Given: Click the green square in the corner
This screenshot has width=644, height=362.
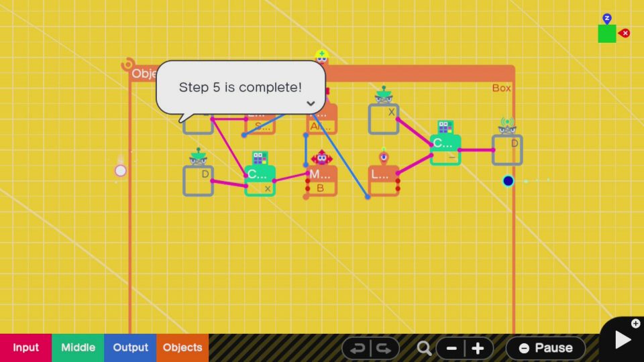Looking at the screenshot, I should (607, 34).
